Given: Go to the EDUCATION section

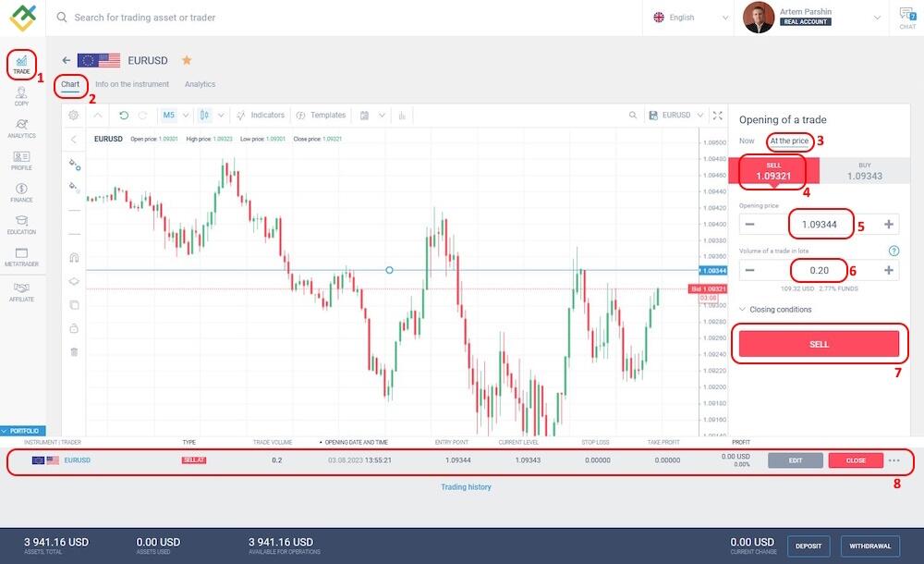Looking at the screenshot, I should click(x=20, y=225).
